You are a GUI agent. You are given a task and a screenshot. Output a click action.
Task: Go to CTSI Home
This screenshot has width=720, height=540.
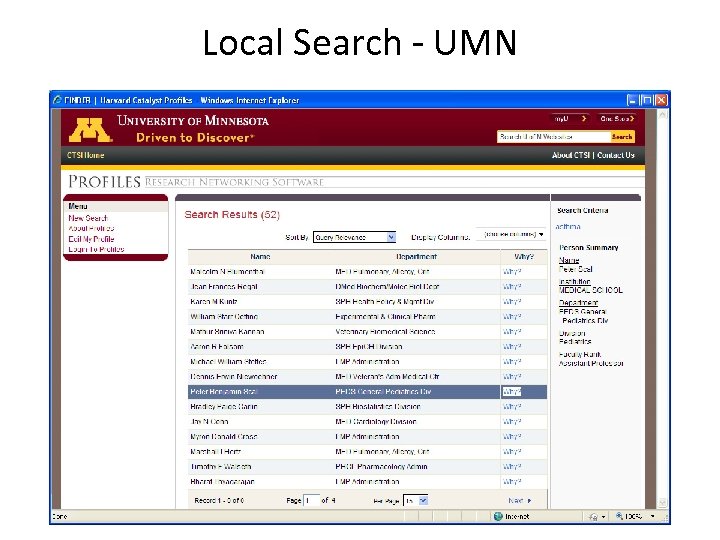[x=85, y=155]
